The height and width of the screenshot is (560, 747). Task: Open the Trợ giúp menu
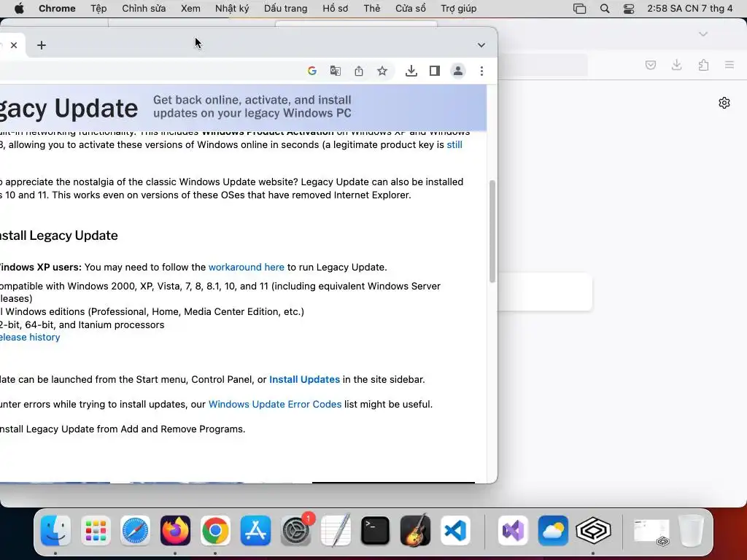pos(459,9)
